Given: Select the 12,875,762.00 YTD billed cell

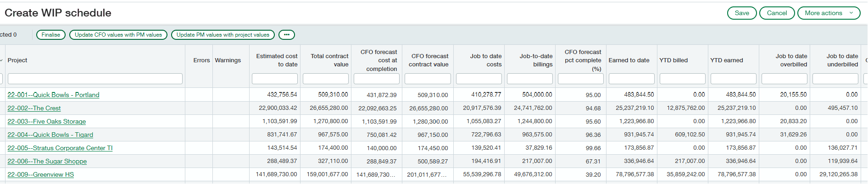Looking at the screenshot, I should [683, 108].
